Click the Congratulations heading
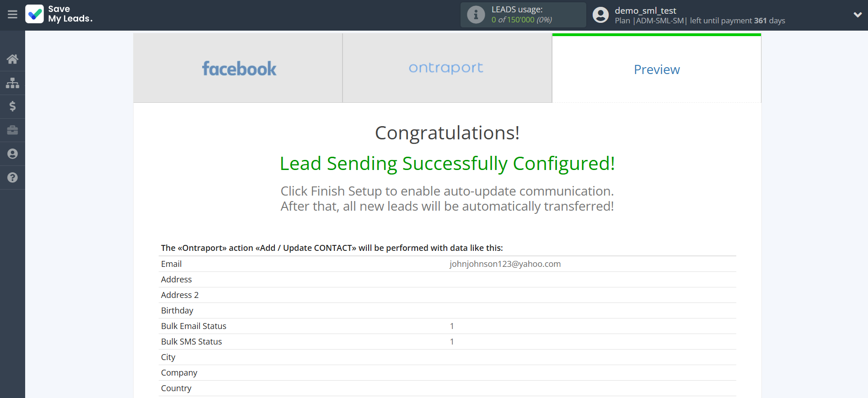This screenshot has width=868, height=398. (x=447, y=133)
